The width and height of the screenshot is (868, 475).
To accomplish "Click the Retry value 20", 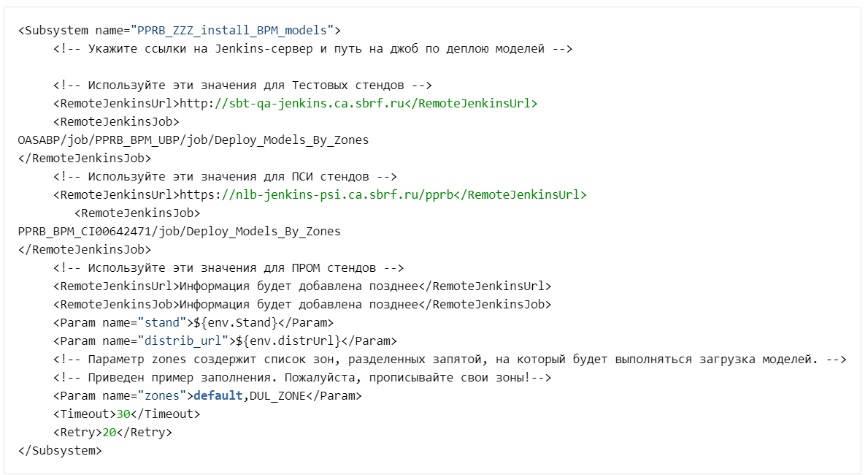I will pyautogui.click(x=110, y=433).
